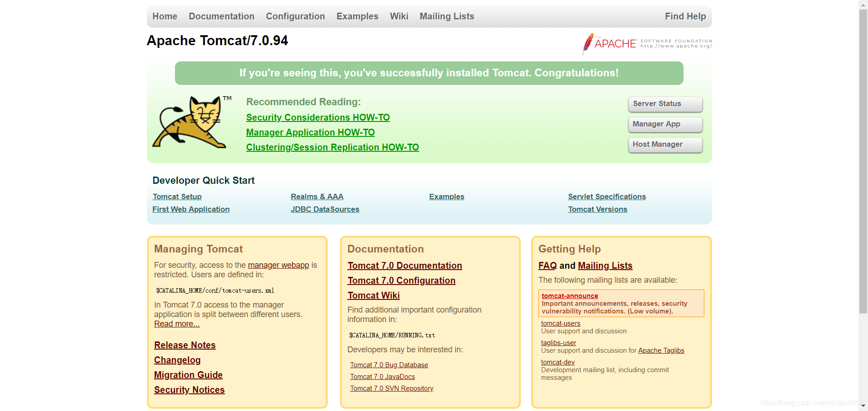The width and height of the screenshot is (868, 411).
Task: Click the Getting Help heading
Action: 569,249
